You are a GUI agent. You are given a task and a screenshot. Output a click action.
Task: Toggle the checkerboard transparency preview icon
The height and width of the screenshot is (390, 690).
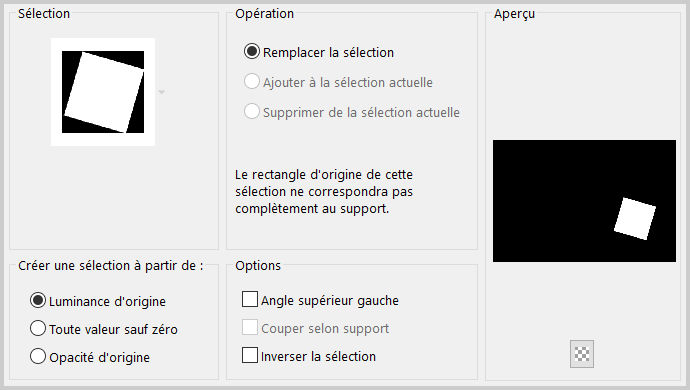tap(582, 354)
